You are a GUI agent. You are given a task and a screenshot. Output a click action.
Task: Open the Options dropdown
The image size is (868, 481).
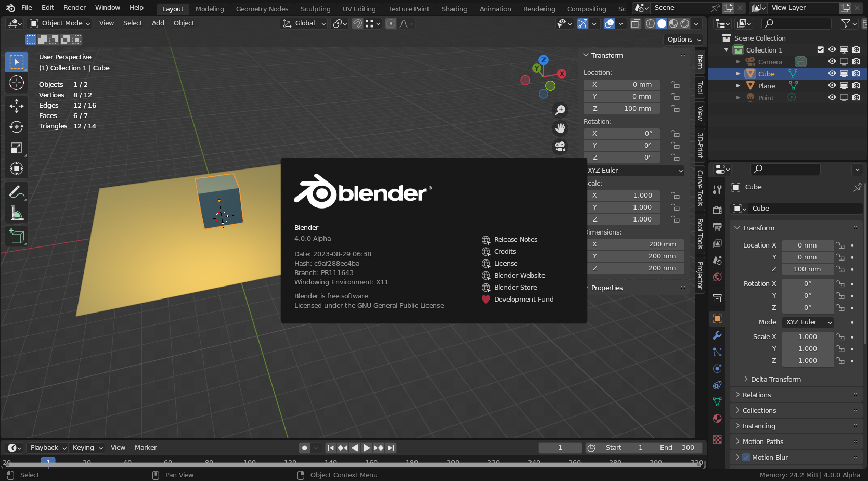pos(683,40)
